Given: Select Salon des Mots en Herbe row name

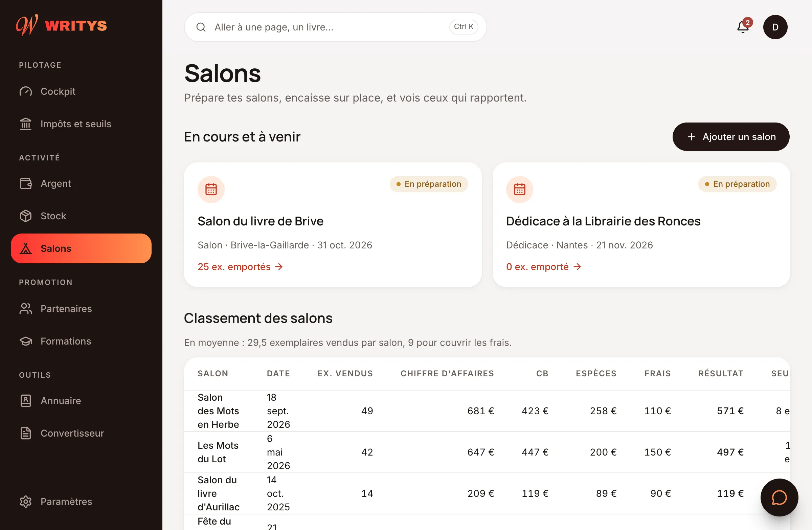Looking at the screenshot, I should pyautogui.click(x=218, y=411).
